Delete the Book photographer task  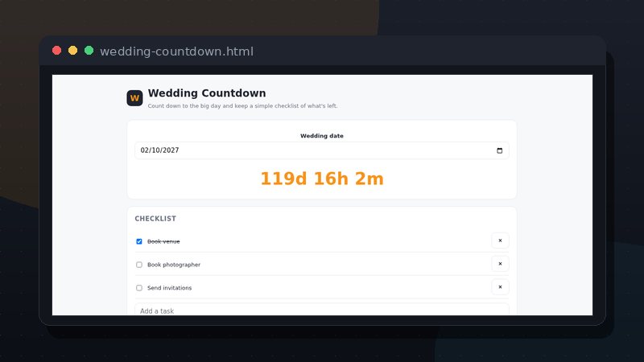click(x=500, y=264)
